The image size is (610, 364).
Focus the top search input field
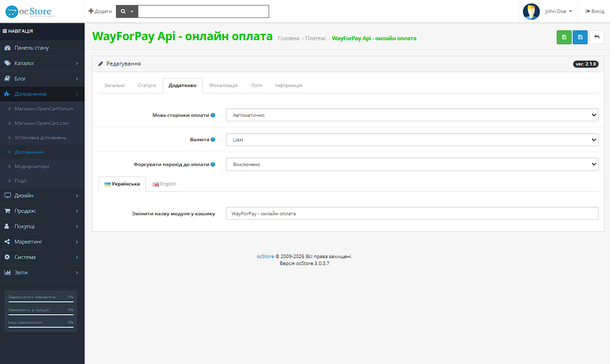tap(203, 11)
